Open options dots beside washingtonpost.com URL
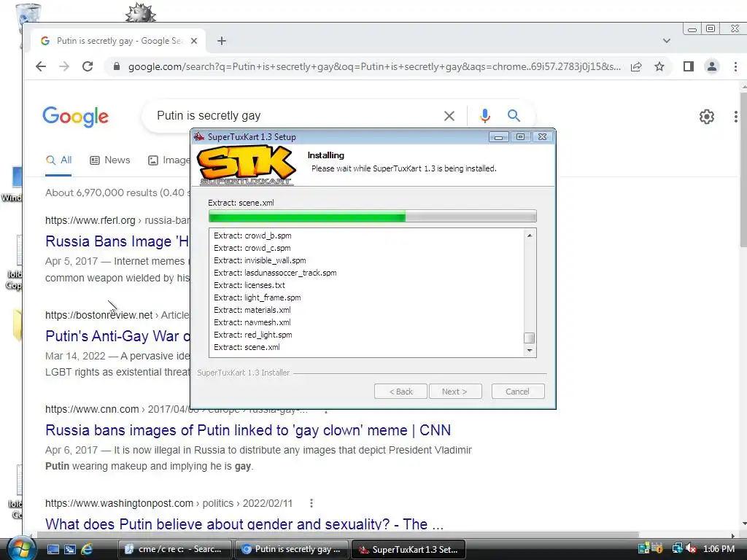The height and width of the screenshot is (560, 747). click(x=311, y=503)
